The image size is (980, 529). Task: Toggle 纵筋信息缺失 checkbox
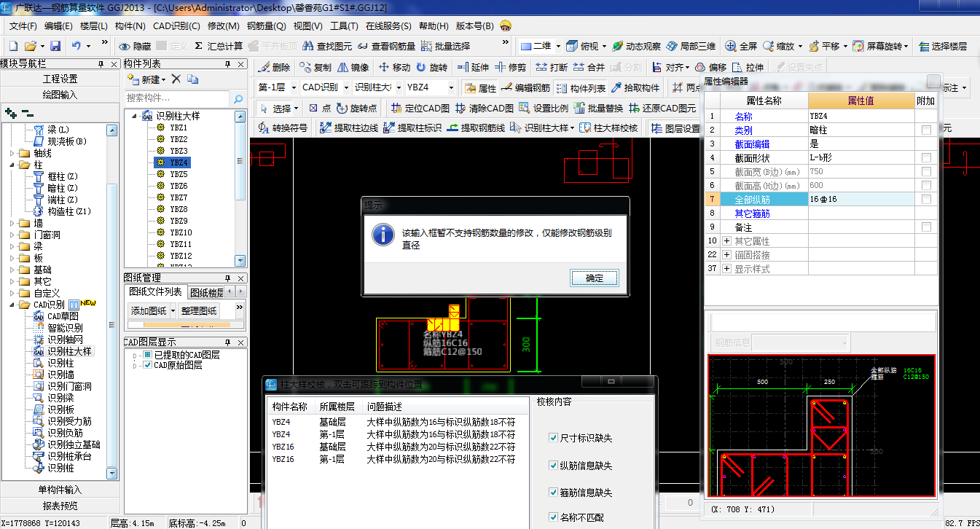(x=553, y=466)
